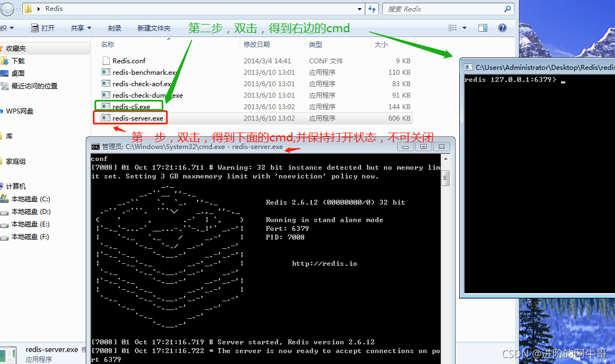The width and height of the screenshot is (615, 364).
Task: Open 本地磁盘 (D:) drive
Action: pyautogui.click(x=31, y=212)
